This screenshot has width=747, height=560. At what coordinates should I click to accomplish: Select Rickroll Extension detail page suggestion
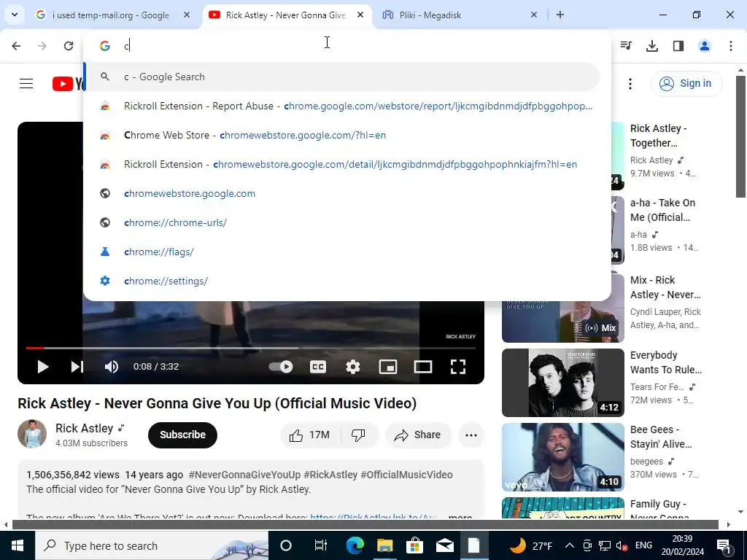tap(347, 164)
